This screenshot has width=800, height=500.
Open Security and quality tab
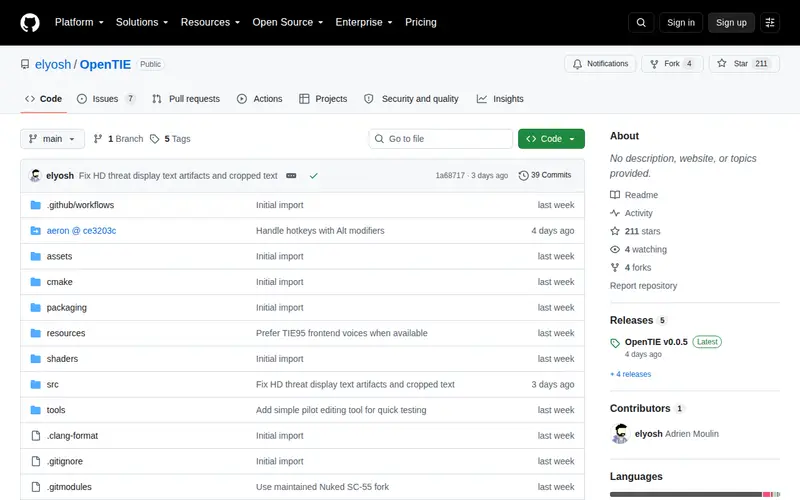(x=411, y=99)
